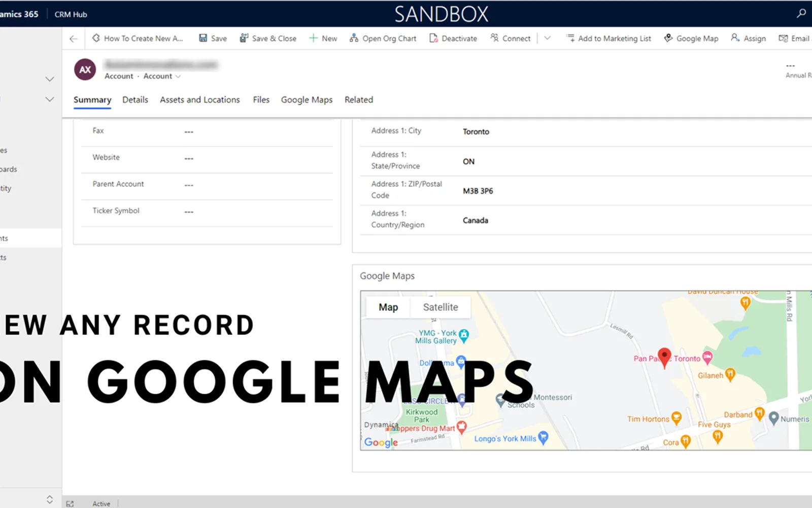The width and height of the screenshot is (812, 508).
Task: Open the Files tab
Action: click(261, 100)
